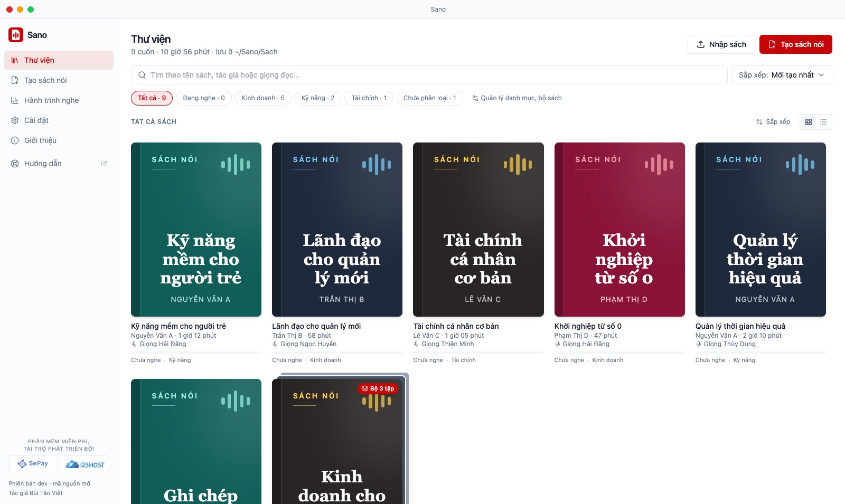The height and width of the screenshot is (504, 845).
Task: Click the SePay sponsor logo
Action: [33, 464]
